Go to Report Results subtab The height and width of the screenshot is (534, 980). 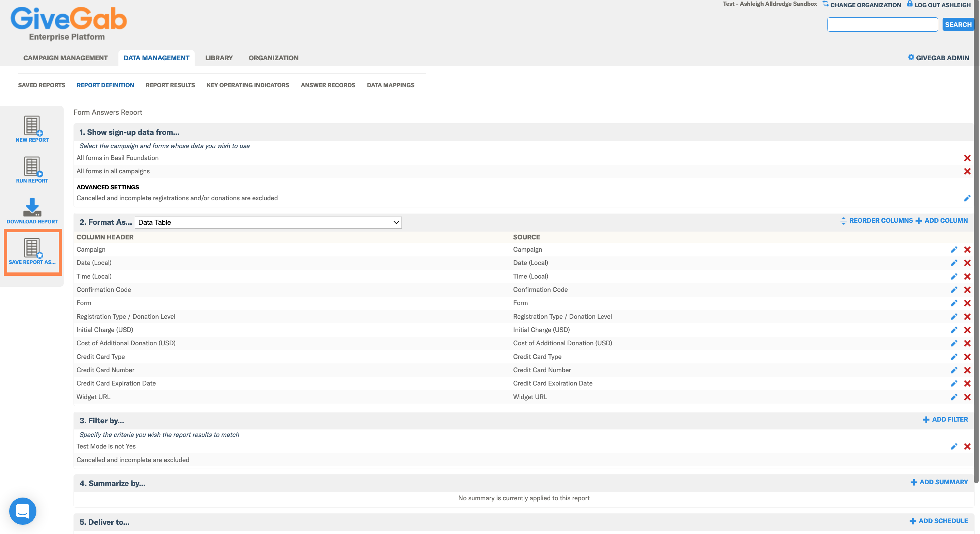(x=170, y=85)
